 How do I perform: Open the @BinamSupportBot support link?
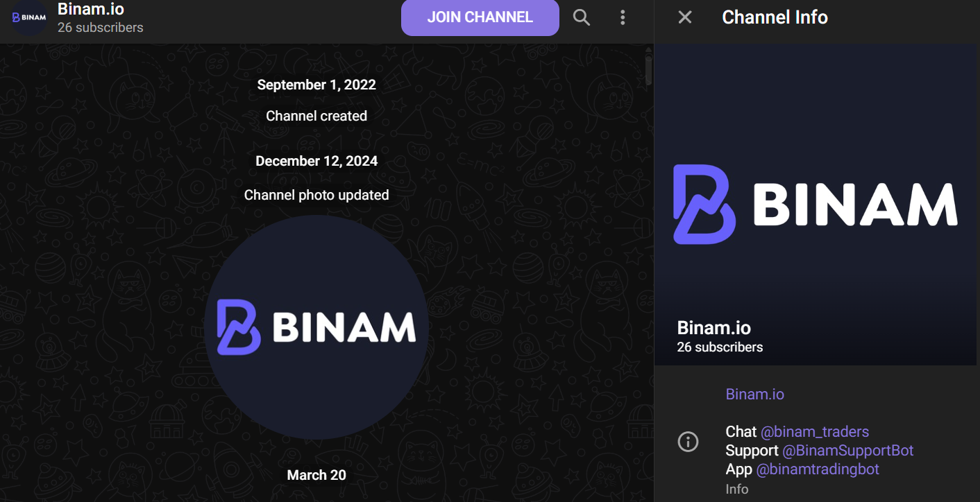848,451
